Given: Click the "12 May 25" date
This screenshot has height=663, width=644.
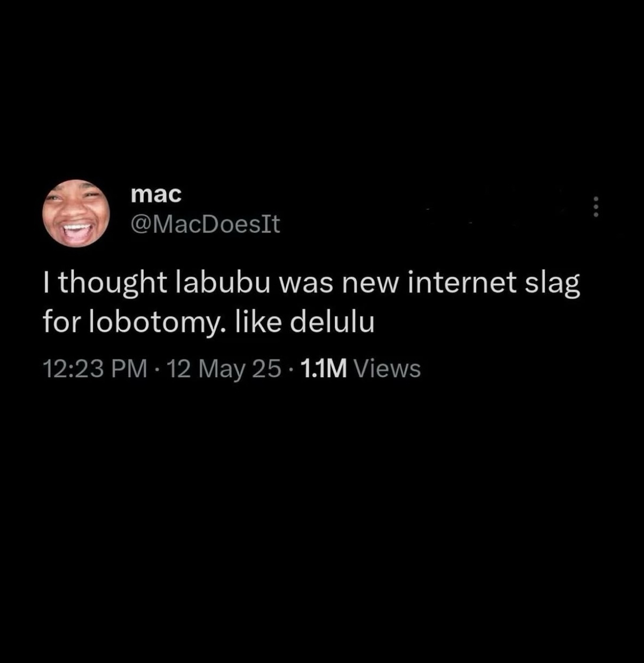Looking at the screenshot, I should point(224,369).
